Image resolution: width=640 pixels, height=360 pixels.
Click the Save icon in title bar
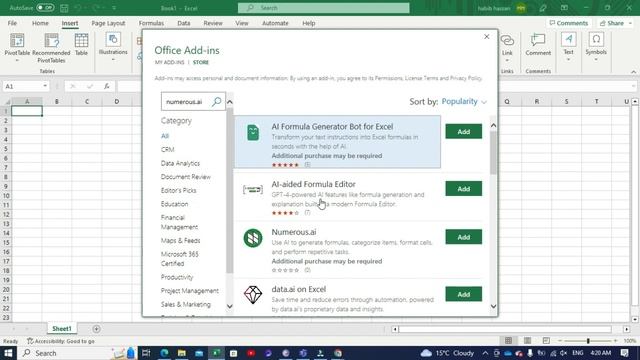point(64,8)
